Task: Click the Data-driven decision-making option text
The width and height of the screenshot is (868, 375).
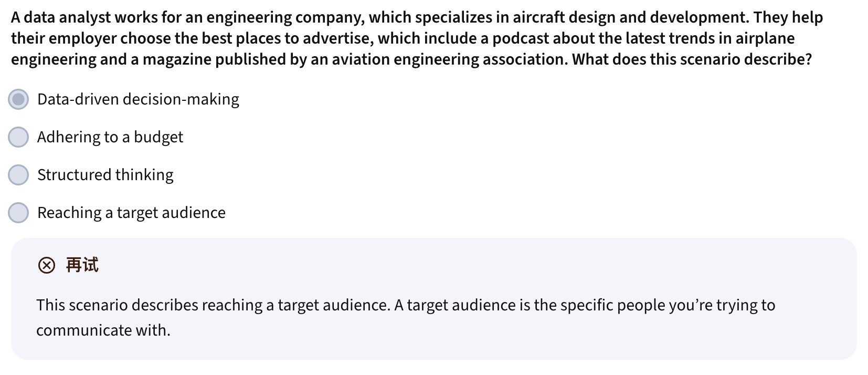Action: 138,99
